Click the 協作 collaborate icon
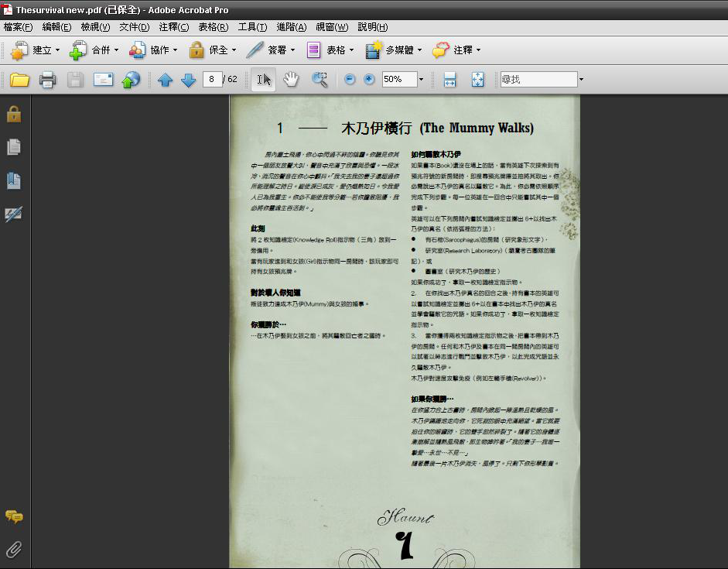Image resolution: width=728 pixels, height=569 pixels. (x=137, y=50)
